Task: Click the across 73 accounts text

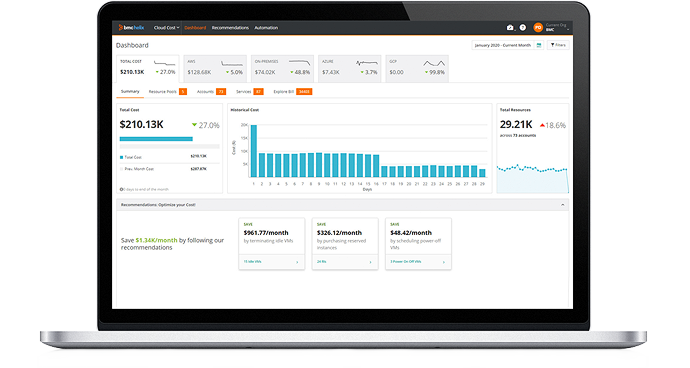Action: [518, 136]
